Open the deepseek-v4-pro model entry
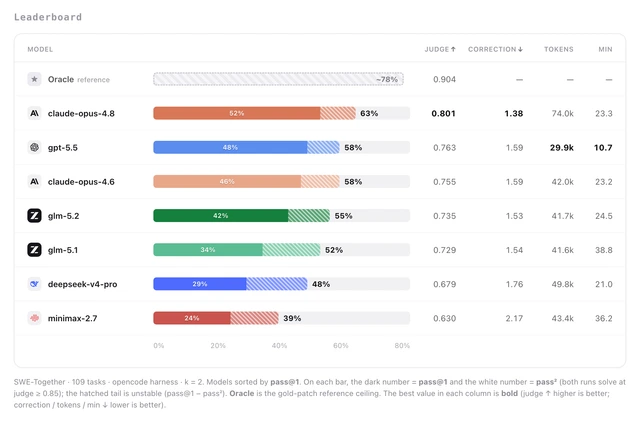The width and height of the screenshot is (640, 422). pyautogui.click(x=82, y=284)
